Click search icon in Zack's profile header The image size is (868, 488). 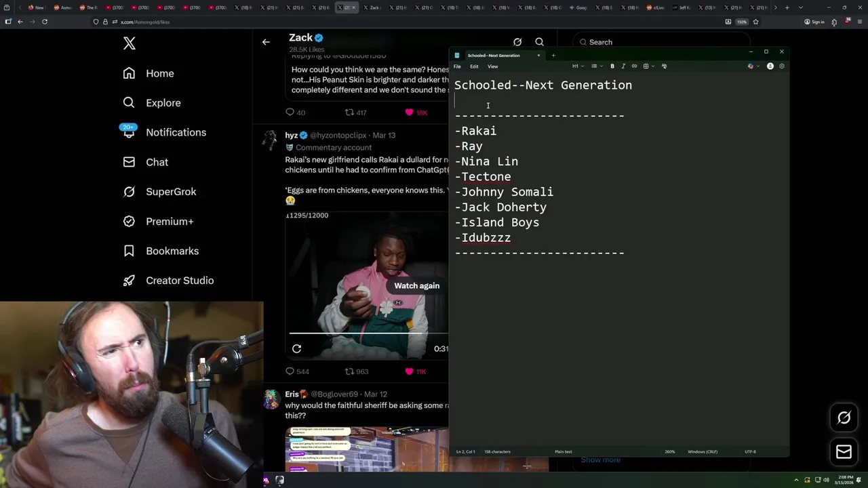539,42
